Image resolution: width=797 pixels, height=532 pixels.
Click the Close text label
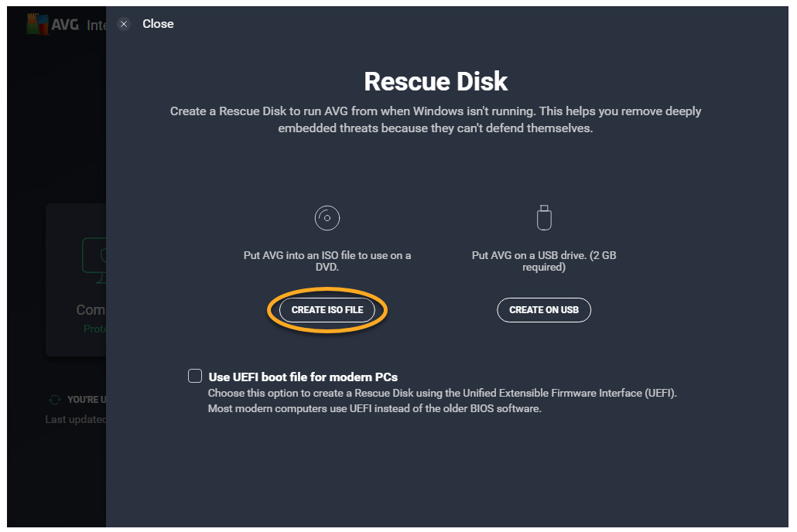[158, 24]
